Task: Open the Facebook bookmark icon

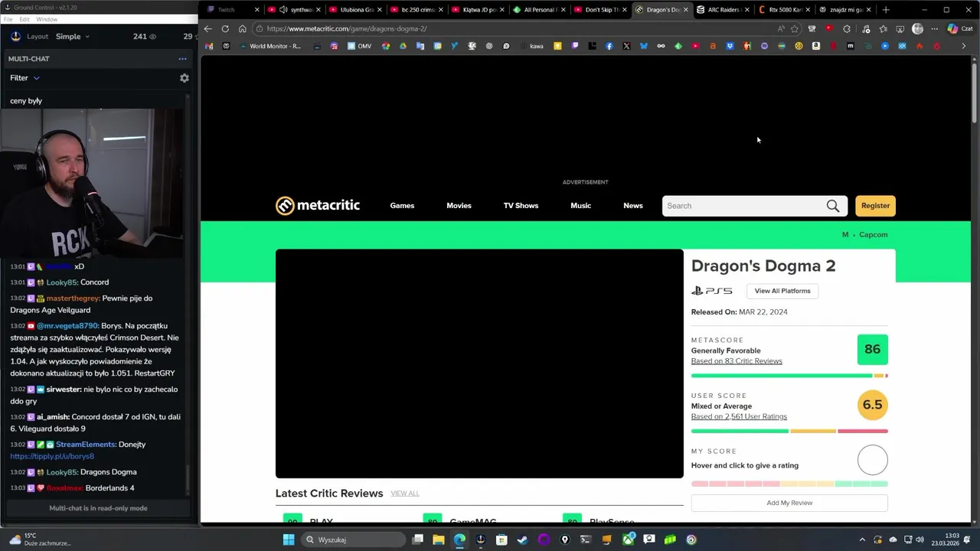Action: tap(609, 46)
